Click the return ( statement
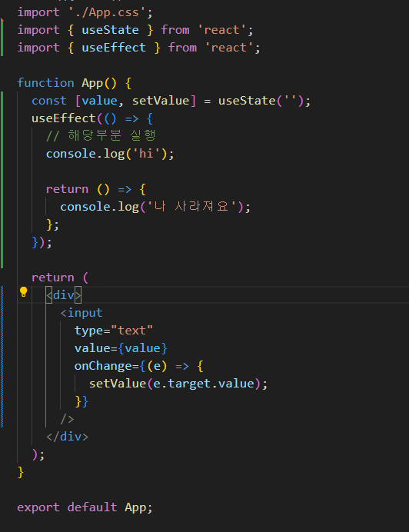This screenshot has height=532, width=409. 60,278
